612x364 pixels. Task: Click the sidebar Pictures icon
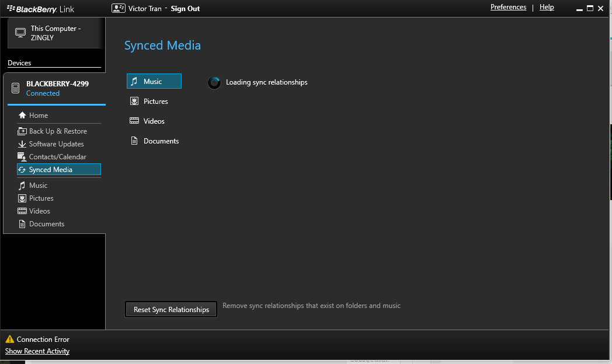click(22, 198)
